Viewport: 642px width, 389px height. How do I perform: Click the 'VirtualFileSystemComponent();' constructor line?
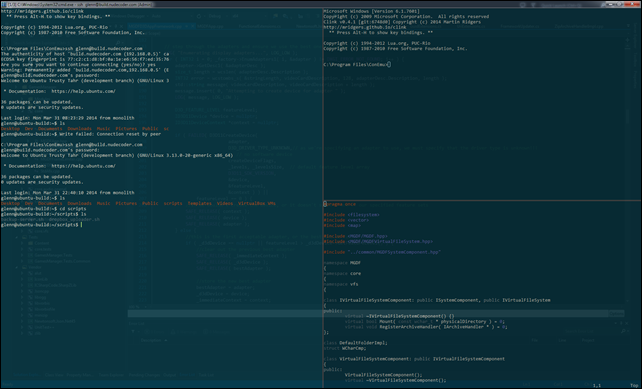[384, 375]
